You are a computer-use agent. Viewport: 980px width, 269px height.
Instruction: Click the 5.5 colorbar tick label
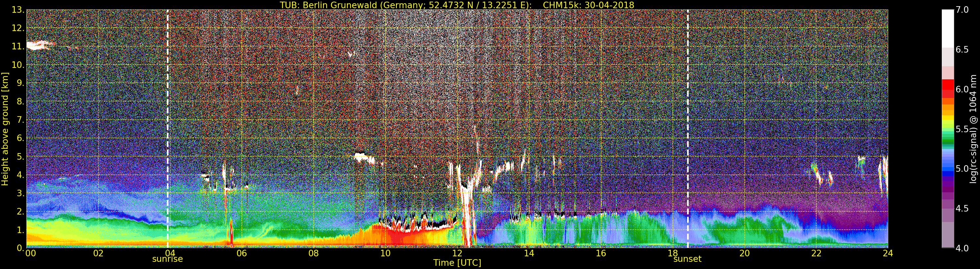pyautogui.click(x=962, y=129)
